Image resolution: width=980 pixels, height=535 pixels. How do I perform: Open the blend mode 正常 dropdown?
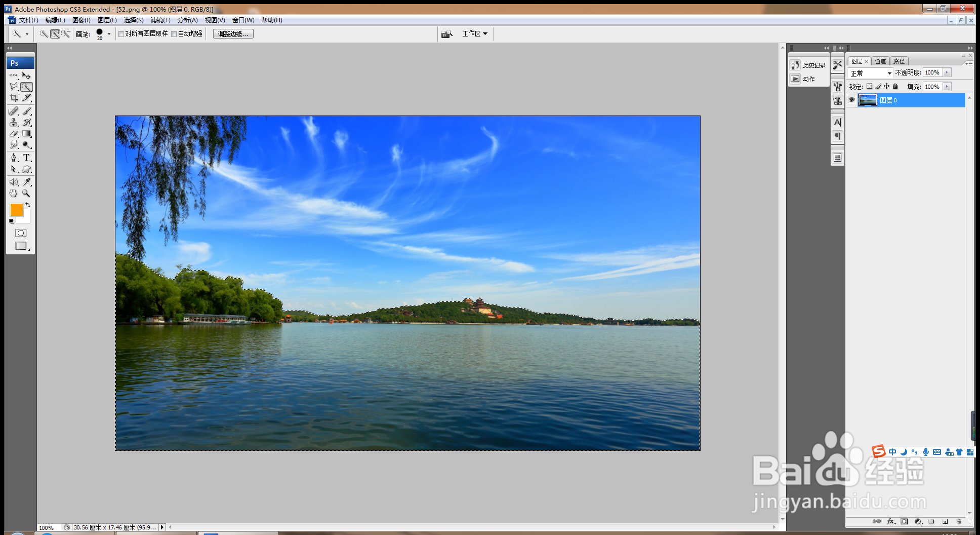click(871, 73)
